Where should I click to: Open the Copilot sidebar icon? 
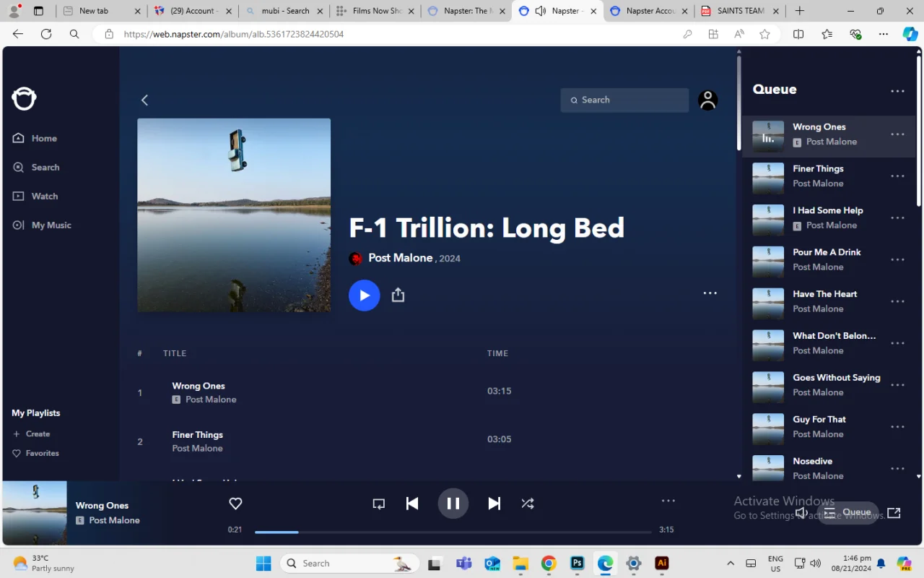point(910,34)
